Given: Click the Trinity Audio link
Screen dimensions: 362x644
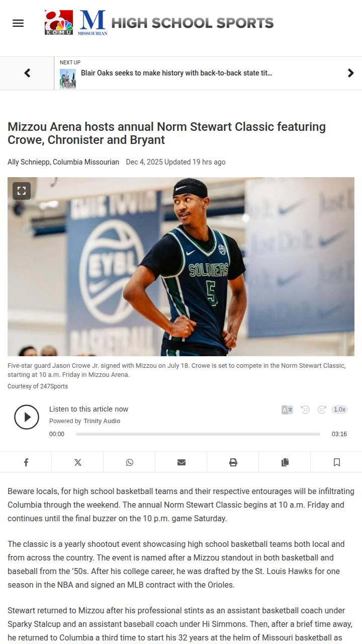Looking at the screenshot, I should (x=102, y=421).
